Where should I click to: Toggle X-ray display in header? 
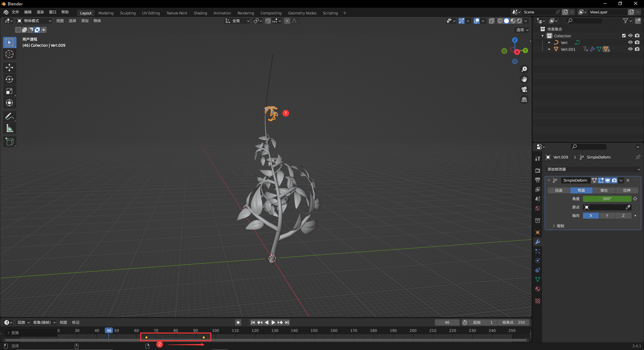491,21
